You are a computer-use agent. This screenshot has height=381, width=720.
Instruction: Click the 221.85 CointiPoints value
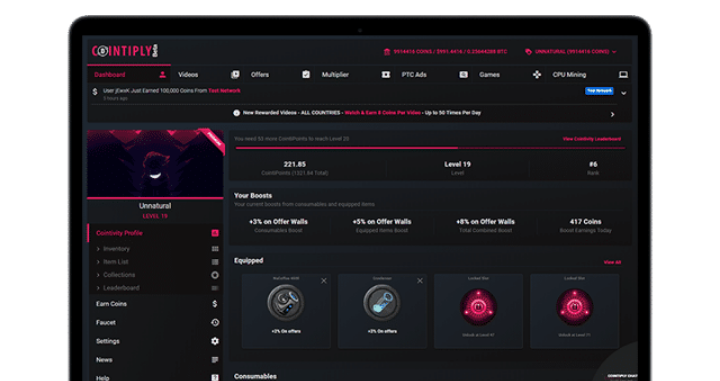pos(294,164)
